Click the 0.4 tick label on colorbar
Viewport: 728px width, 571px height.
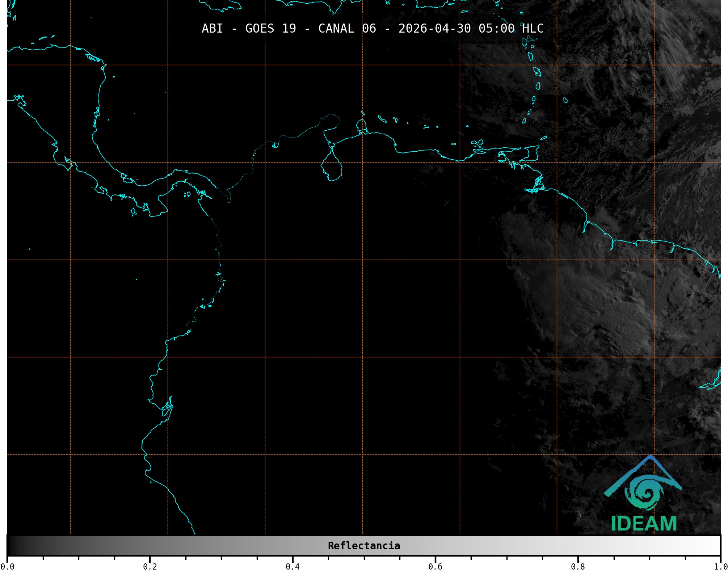293,567
